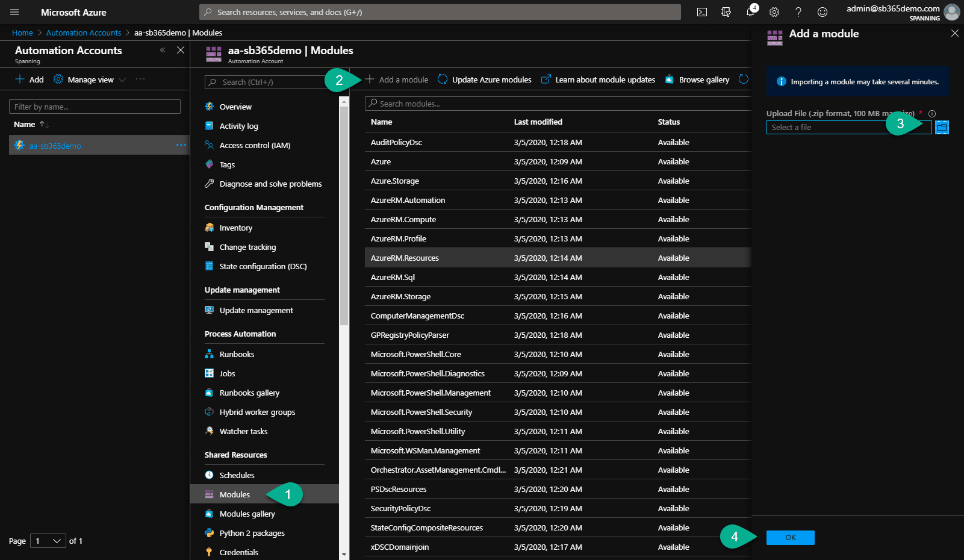
Task: Open Cloud Shell from the top bar
Action: pos(701,11)
